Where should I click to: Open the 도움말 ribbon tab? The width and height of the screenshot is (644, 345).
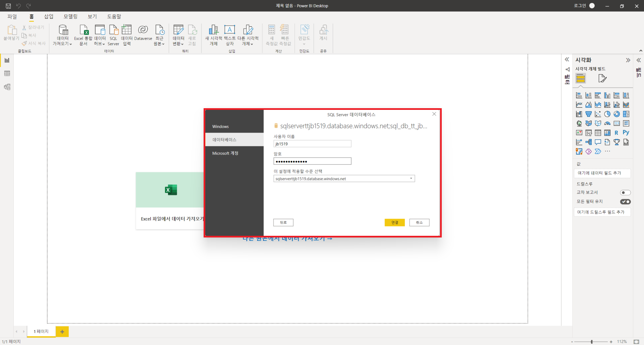point(114,16)
